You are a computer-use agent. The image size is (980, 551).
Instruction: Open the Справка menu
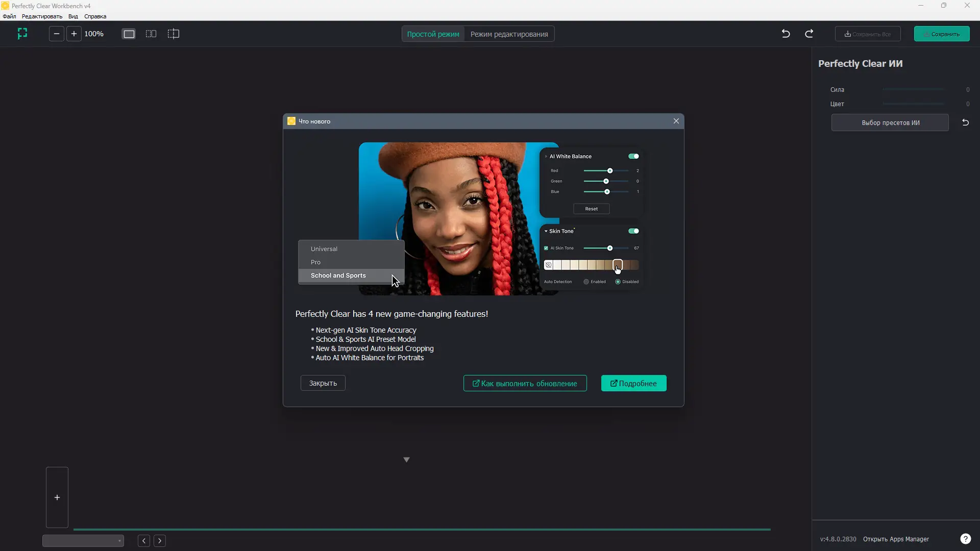click(95, 16)
